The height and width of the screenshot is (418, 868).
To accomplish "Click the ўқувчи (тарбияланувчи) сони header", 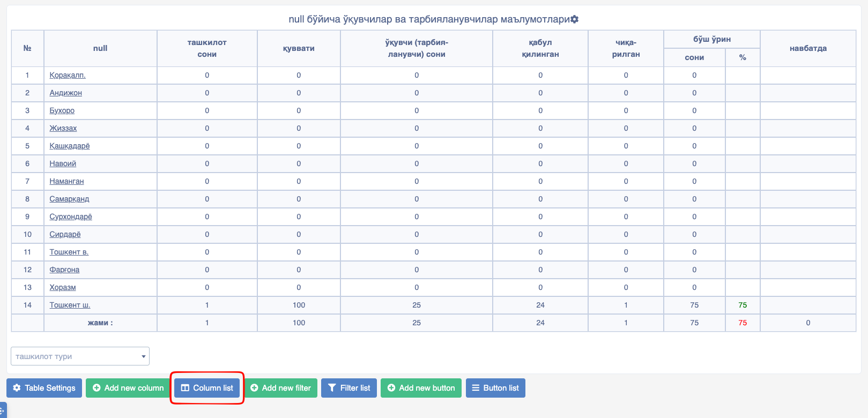I will pos(417,48).
